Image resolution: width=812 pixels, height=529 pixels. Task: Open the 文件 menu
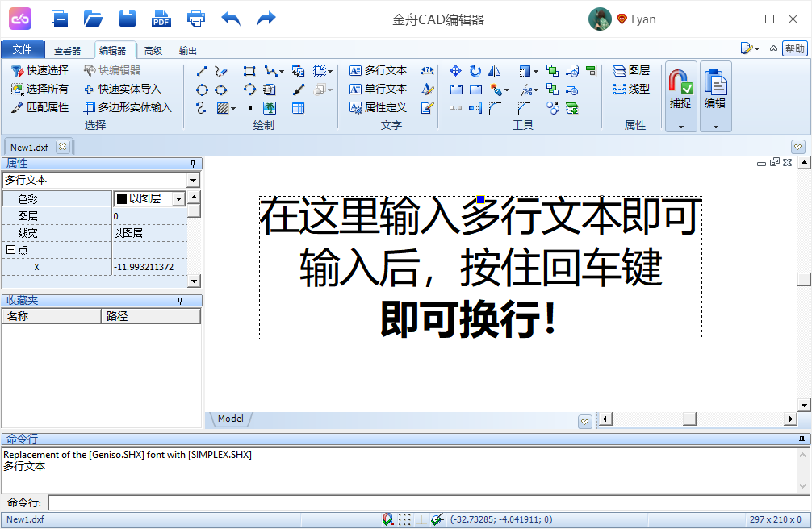point(23,50)
